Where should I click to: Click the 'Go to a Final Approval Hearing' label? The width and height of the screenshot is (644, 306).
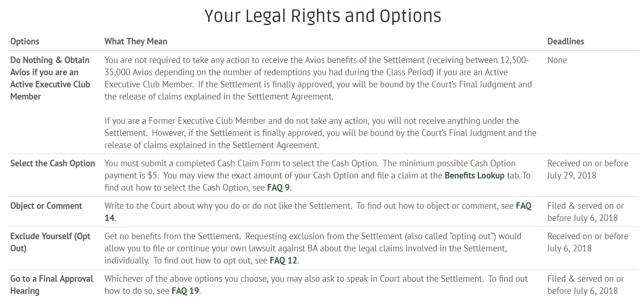pyautogui.click(x=52, y=285)
